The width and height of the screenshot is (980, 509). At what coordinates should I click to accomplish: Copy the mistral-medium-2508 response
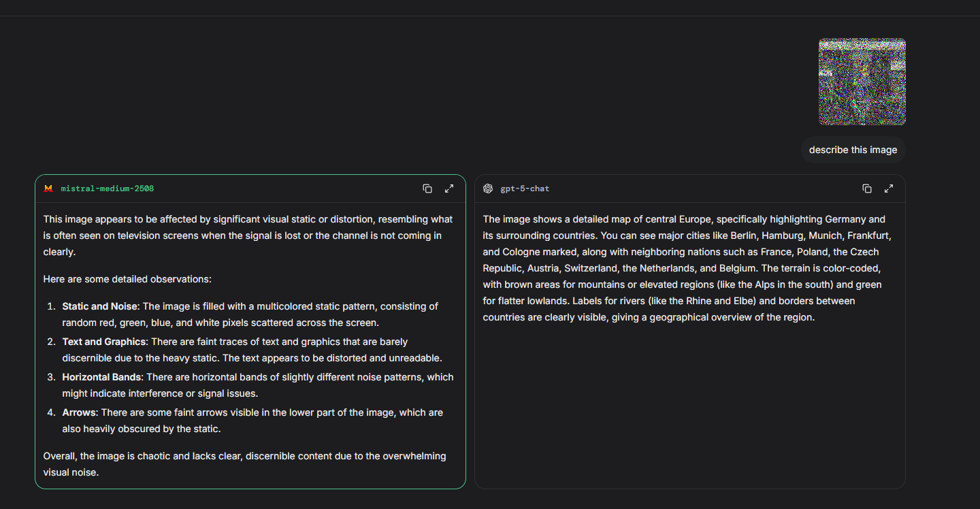click(427, 188)
